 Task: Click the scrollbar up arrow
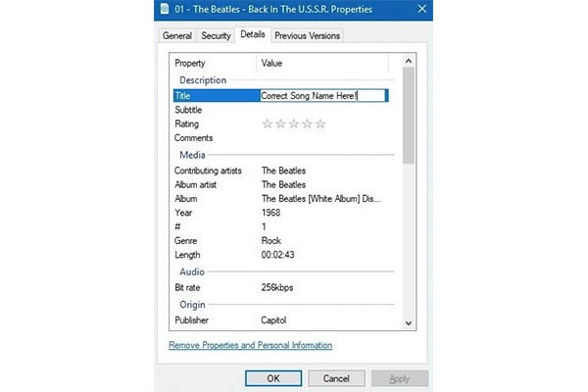click(x=409, y=61)
